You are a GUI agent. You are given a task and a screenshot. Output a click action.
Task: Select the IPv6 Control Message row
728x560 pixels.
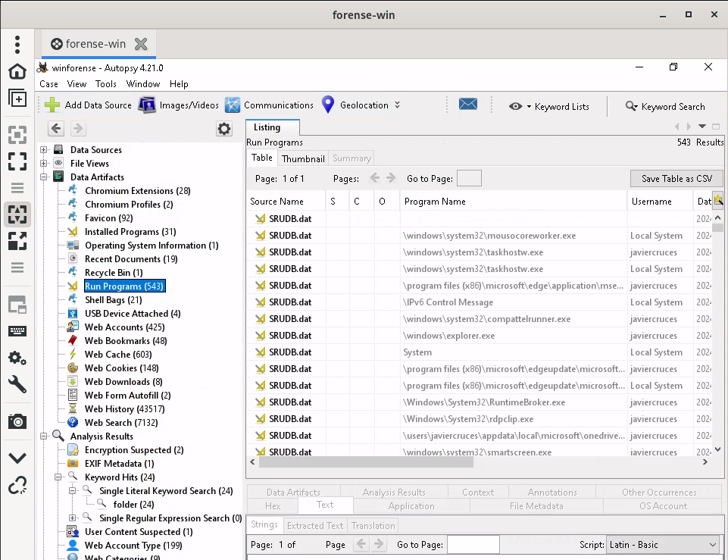[479, 302]
